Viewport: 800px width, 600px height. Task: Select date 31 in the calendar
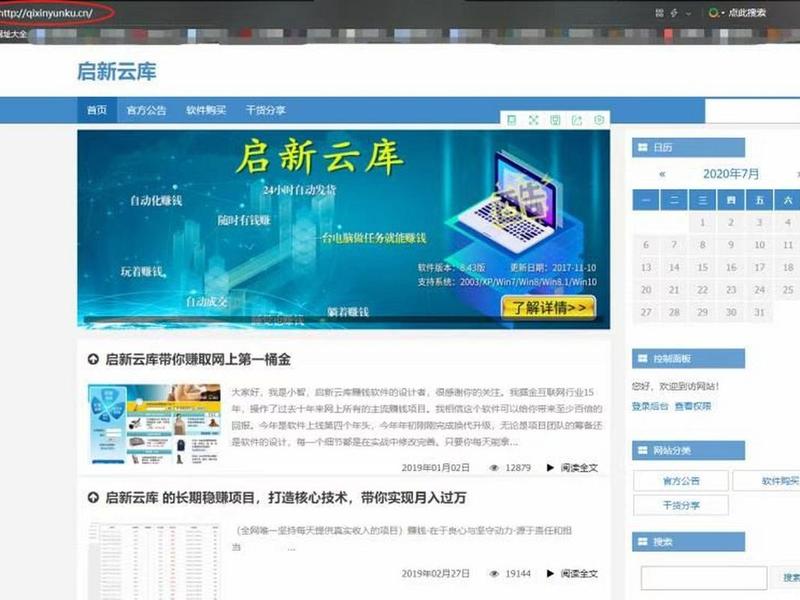759,312
